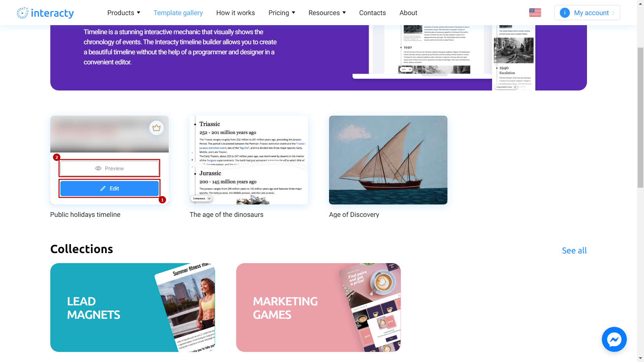Expand the Pricing dropdown menu
The width and height of the screenshot is (644, 362).
pyautogui.click(x=281, y=12)
